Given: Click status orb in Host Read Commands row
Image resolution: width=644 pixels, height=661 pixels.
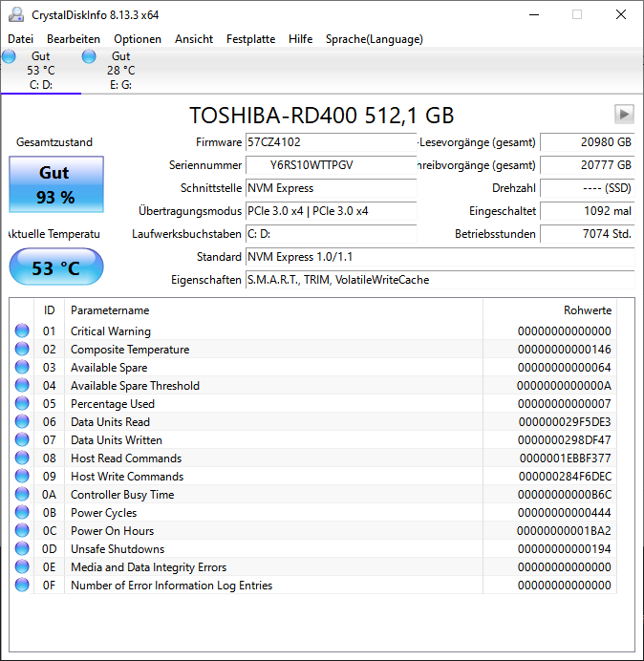Looking at the screenshot, I should [x=22, y=458].
